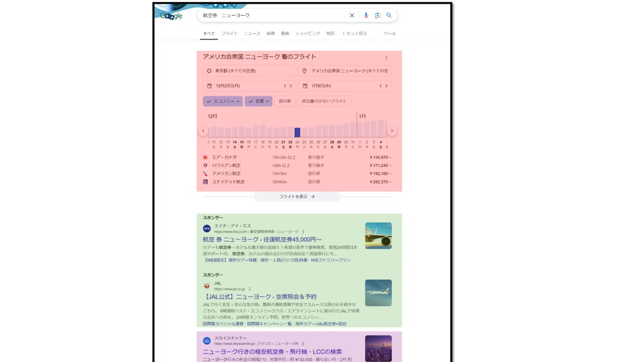Click the 12月23日(月) departure date field
The image size is (644, 362).
250,86
